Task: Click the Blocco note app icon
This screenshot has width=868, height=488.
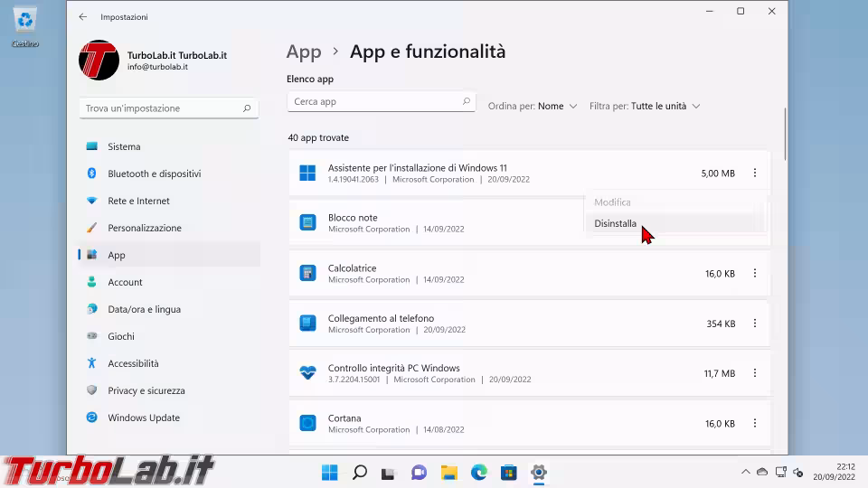Action: click(x=307, y=222)
